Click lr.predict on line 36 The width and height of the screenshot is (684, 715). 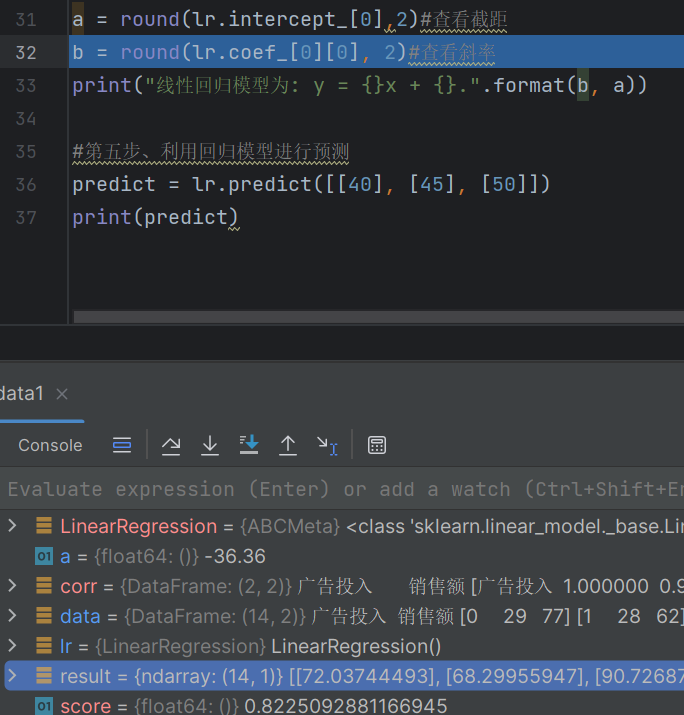(252, 185)
